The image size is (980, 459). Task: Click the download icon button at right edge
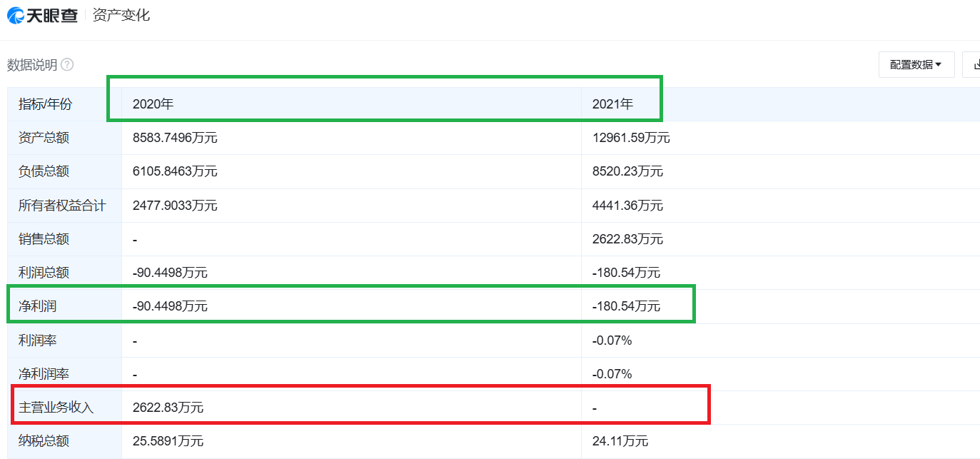(974, 64)
